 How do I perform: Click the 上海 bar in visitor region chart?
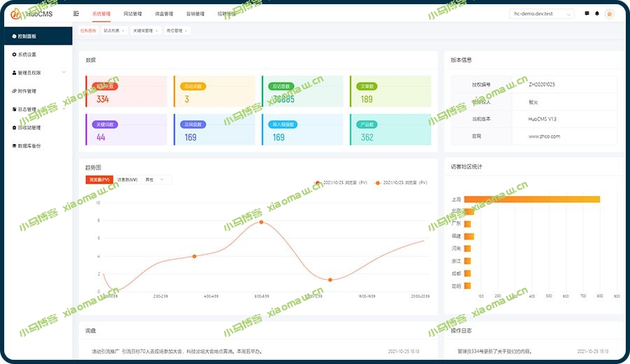pyautogui.click(x=532, y=199)
